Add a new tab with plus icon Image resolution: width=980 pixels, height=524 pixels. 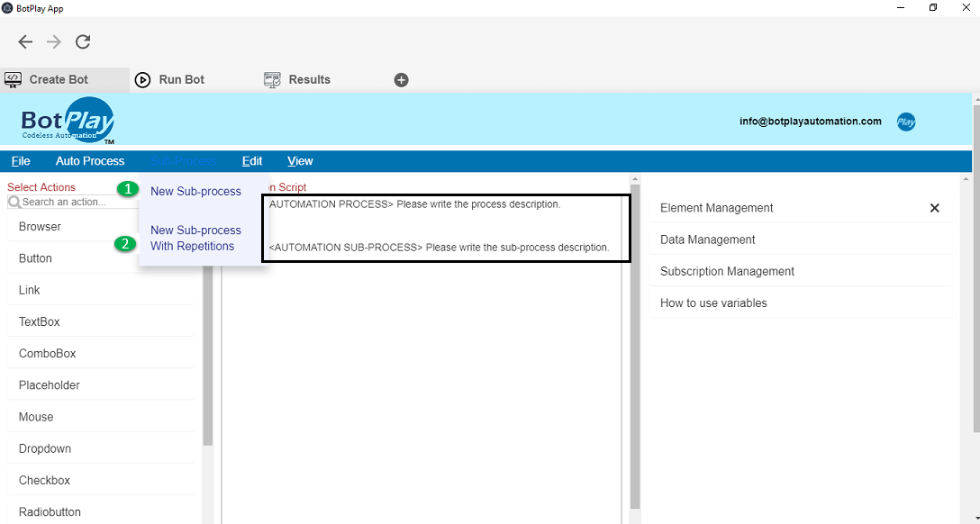(x=401, y=80)
